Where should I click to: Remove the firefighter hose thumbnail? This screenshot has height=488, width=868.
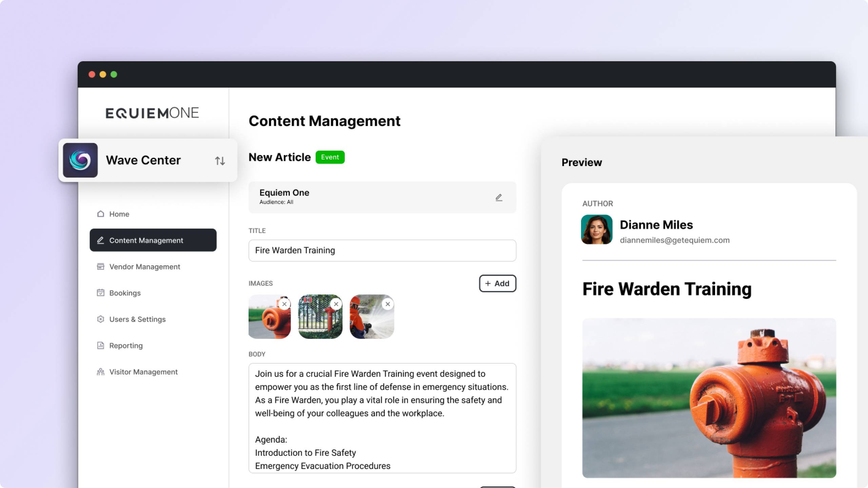click(388, 304)
